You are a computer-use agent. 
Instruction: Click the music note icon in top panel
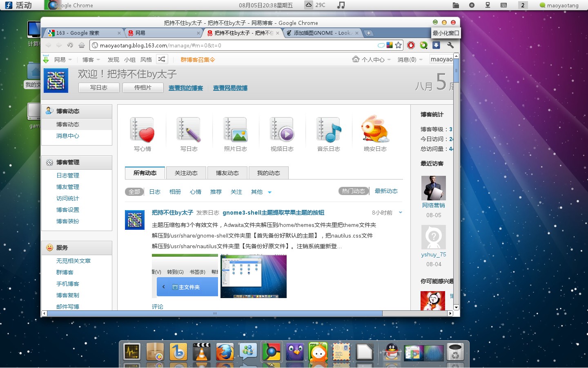point(341,5)
